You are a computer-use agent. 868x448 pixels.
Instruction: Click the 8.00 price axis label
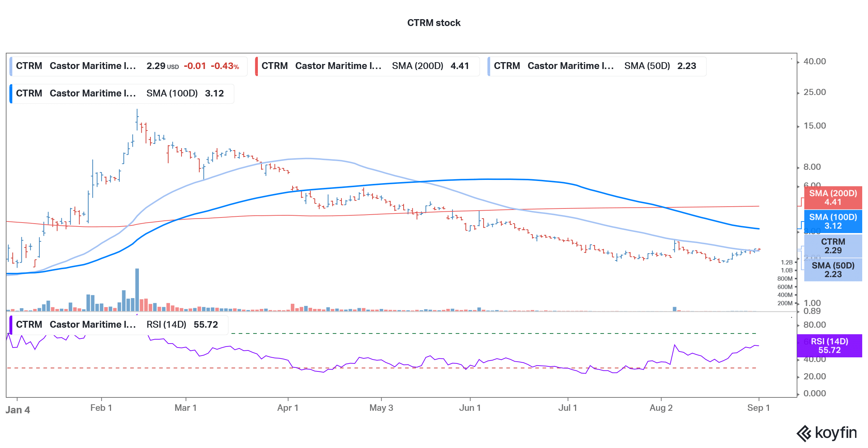[812, 167]
